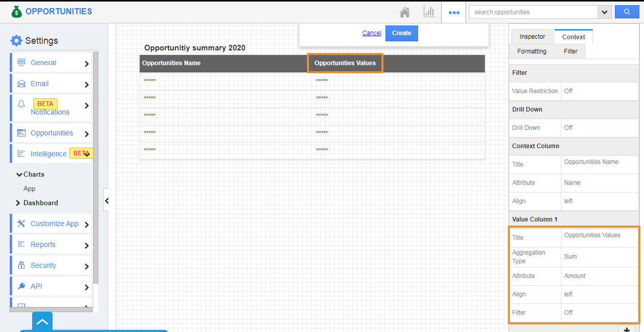
Task: Select App under Charts
Action: [x=30, y=188]
